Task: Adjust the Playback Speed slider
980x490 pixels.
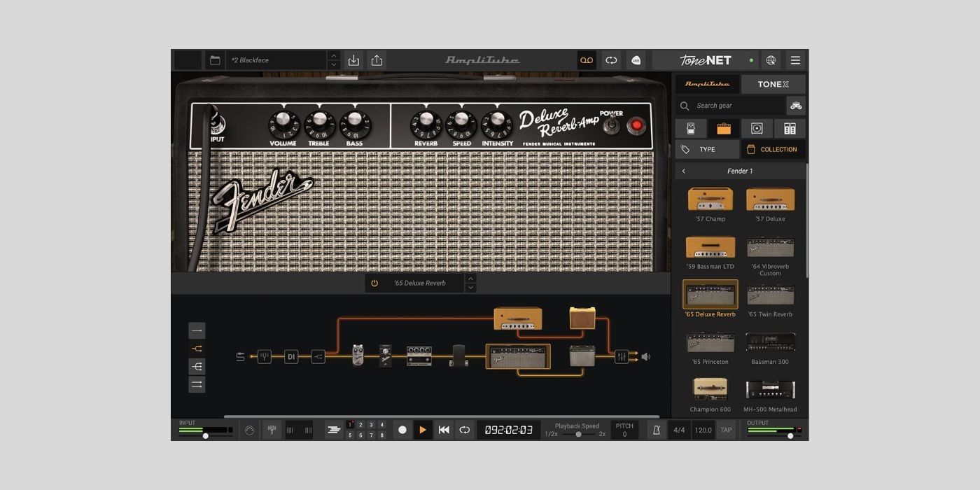Action: click(577, 434)
